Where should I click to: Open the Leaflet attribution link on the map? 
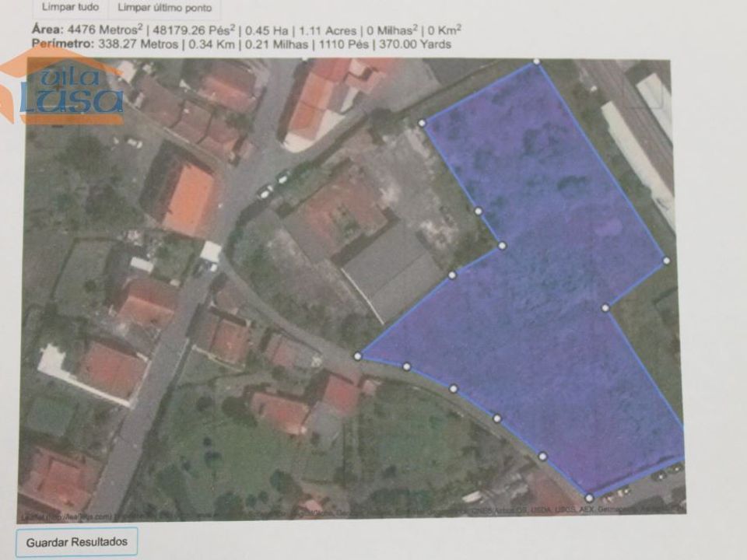click(30, 516)
